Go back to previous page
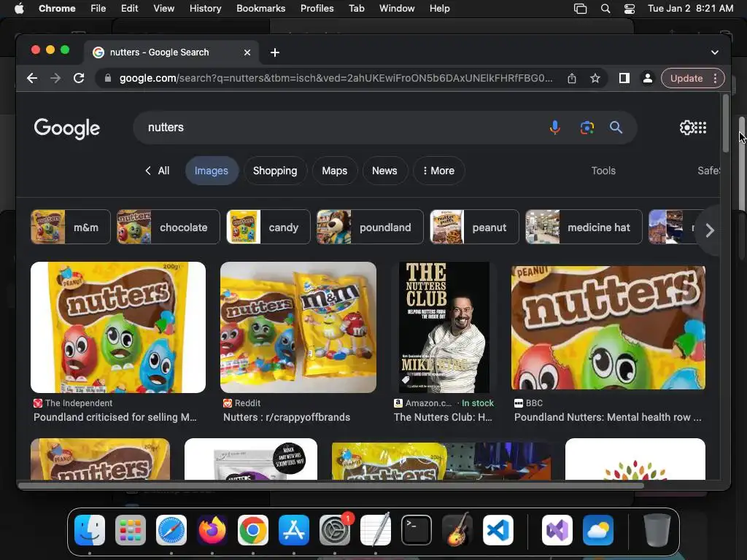 point(32,78)
